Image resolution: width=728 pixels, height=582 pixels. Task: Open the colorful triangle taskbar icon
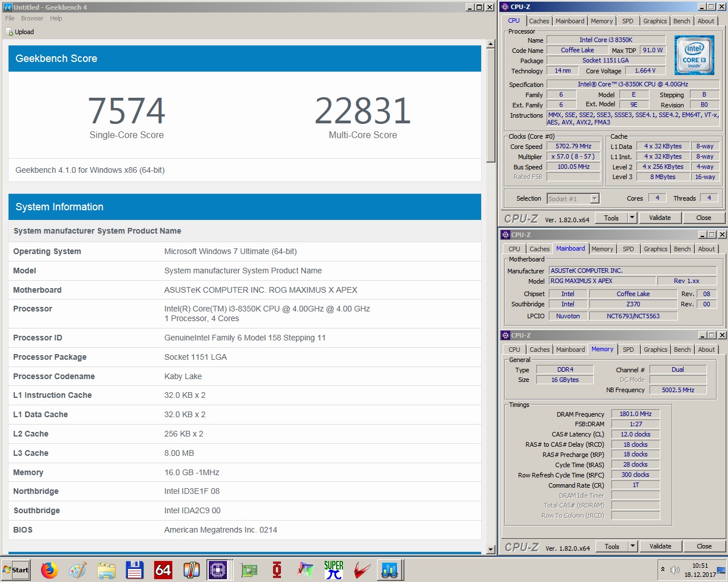(305, 569)
